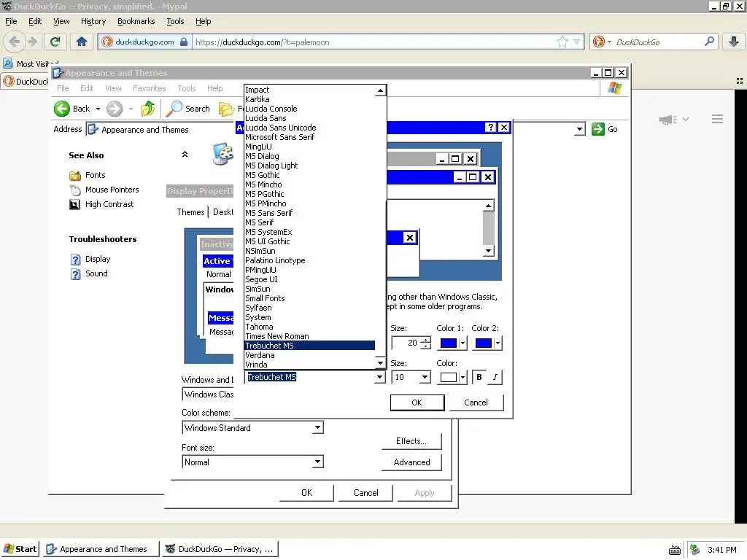Viewport: 747px width, 560px height.
Task: Click the Effects... button
Action: click(411, 441)
